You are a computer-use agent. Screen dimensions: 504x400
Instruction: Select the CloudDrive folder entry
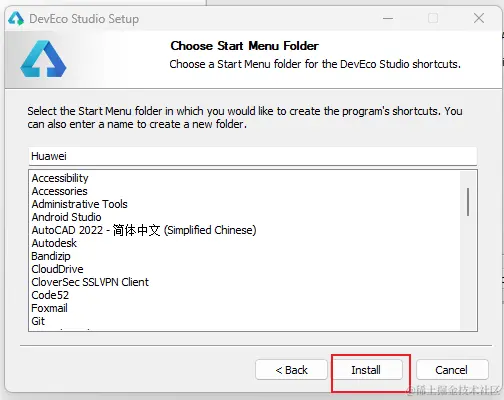[57, 269]
